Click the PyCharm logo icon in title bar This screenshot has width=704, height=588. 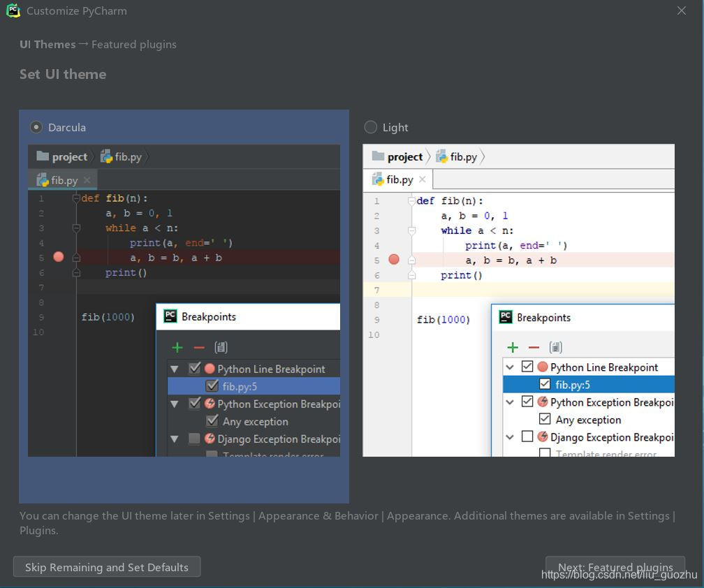point(13,10)
